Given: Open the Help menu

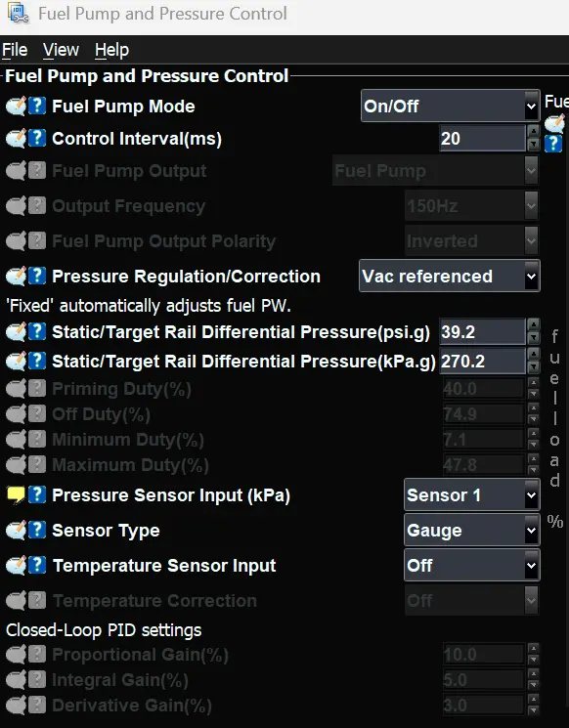Looking at the screenshot, I should [x=111, y=50].
